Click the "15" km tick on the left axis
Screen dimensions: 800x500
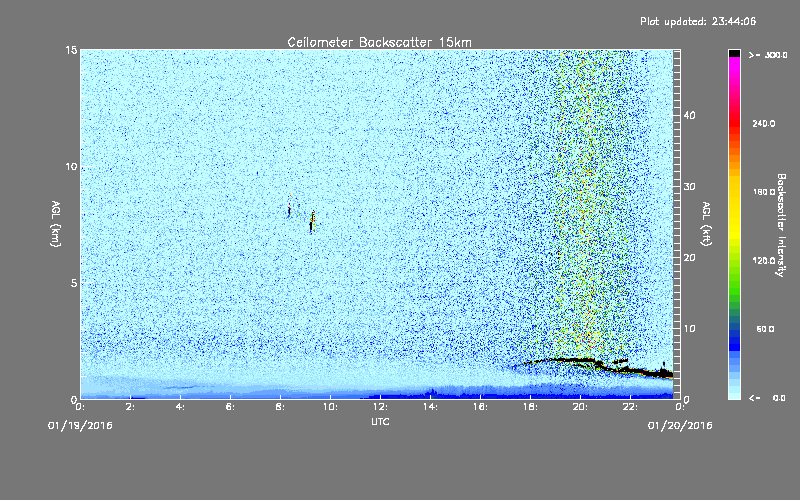tap(71, 50)
